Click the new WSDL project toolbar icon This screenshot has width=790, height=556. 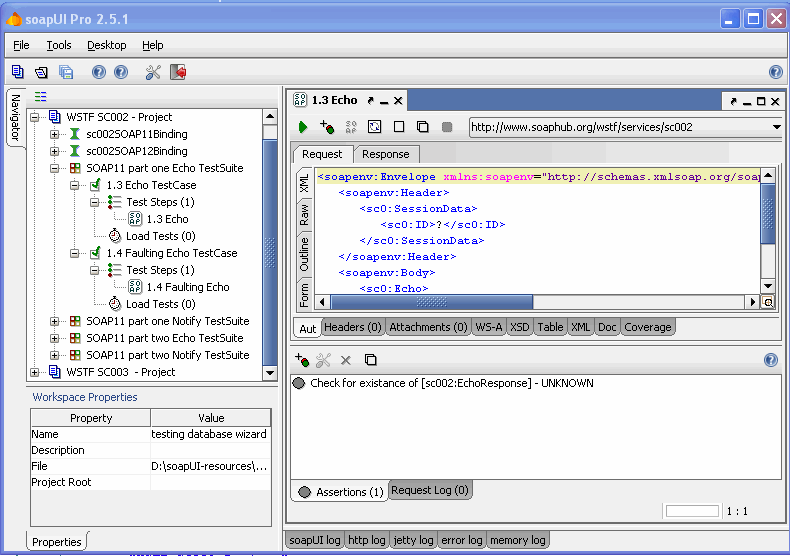pos(18,72)
